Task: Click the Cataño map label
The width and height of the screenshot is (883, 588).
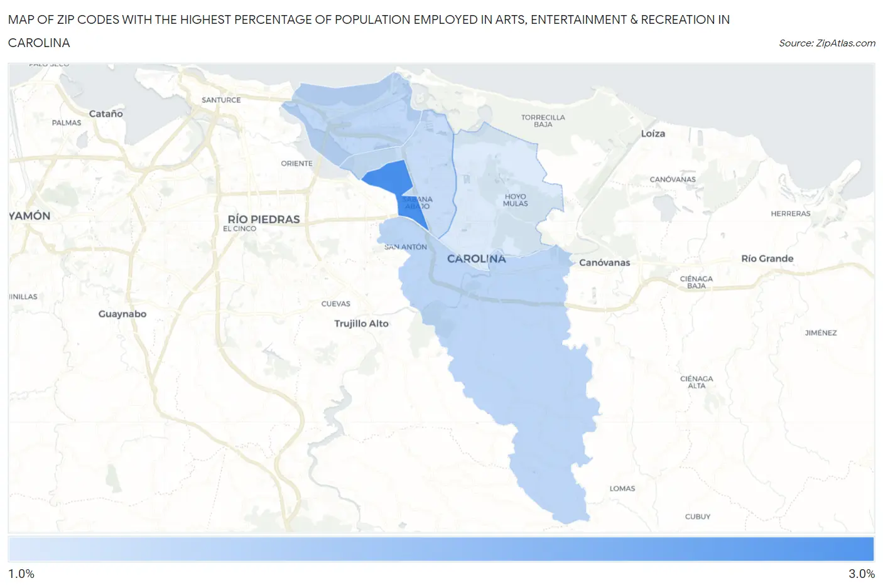Action: (106, 114)
